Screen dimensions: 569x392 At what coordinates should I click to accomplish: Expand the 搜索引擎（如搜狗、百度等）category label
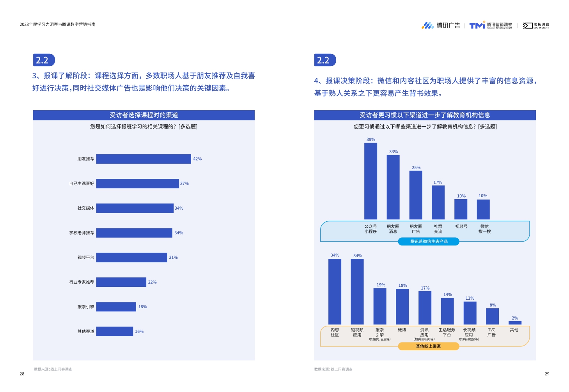point(379,334)
